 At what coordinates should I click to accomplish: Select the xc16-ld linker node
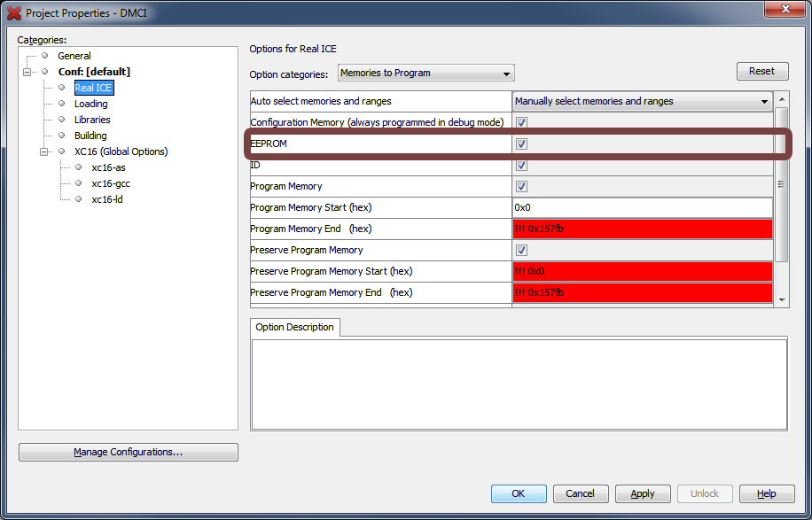click(108, 199)
